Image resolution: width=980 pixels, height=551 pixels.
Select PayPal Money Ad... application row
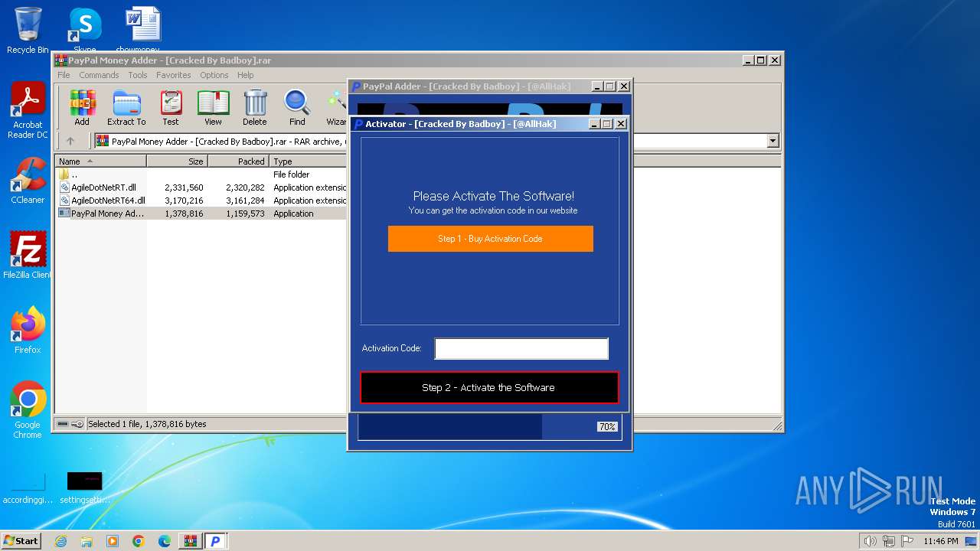tap(202, 214)
